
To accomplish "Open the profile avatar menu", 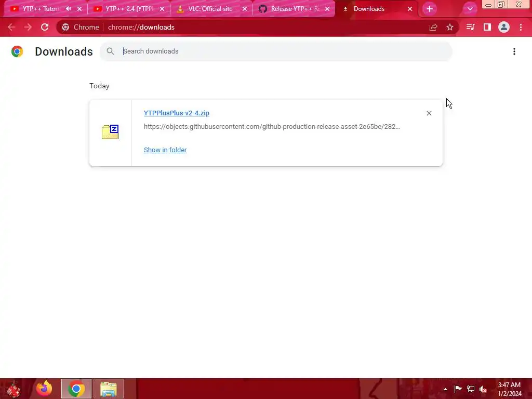I will pos(504,27).
